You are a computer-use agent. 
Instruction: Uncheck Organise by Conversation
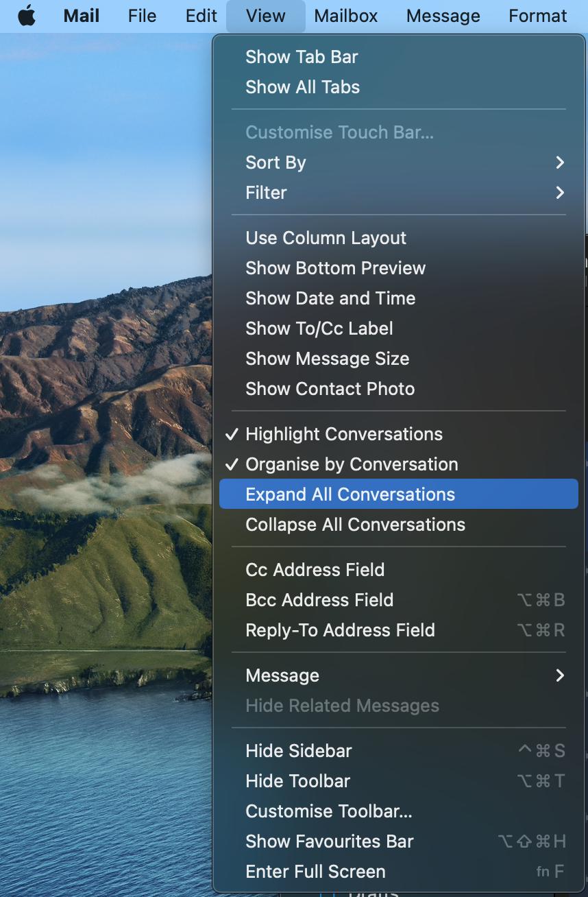point(399,464)
